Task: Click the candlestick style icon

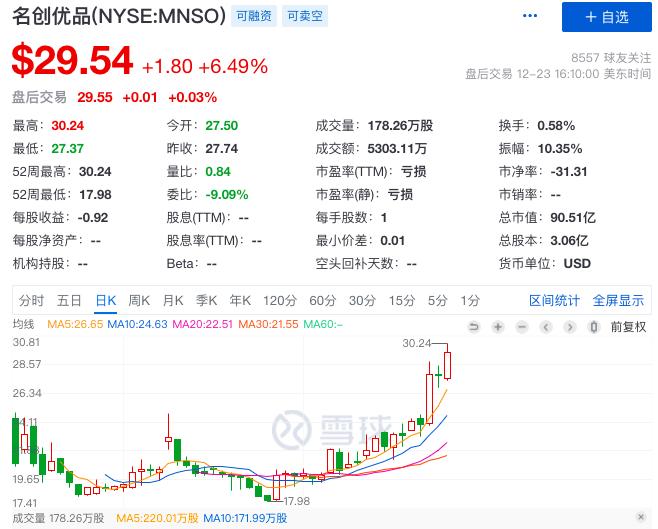Action: coord(593,326)
